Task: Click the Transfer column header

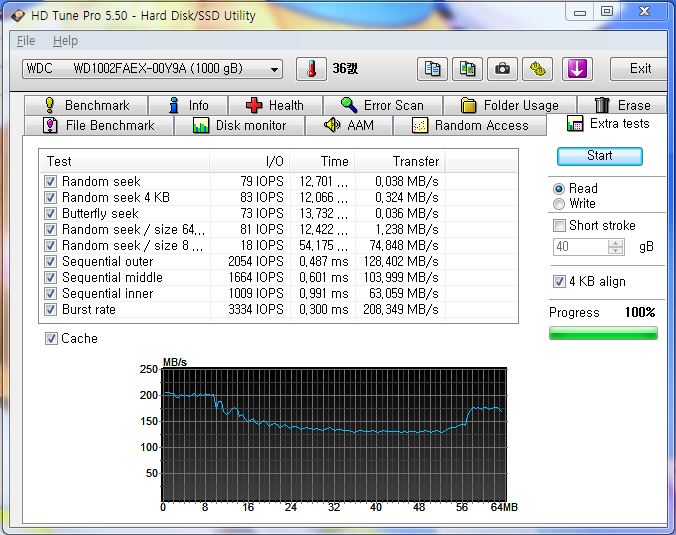Action: point(400,161)
